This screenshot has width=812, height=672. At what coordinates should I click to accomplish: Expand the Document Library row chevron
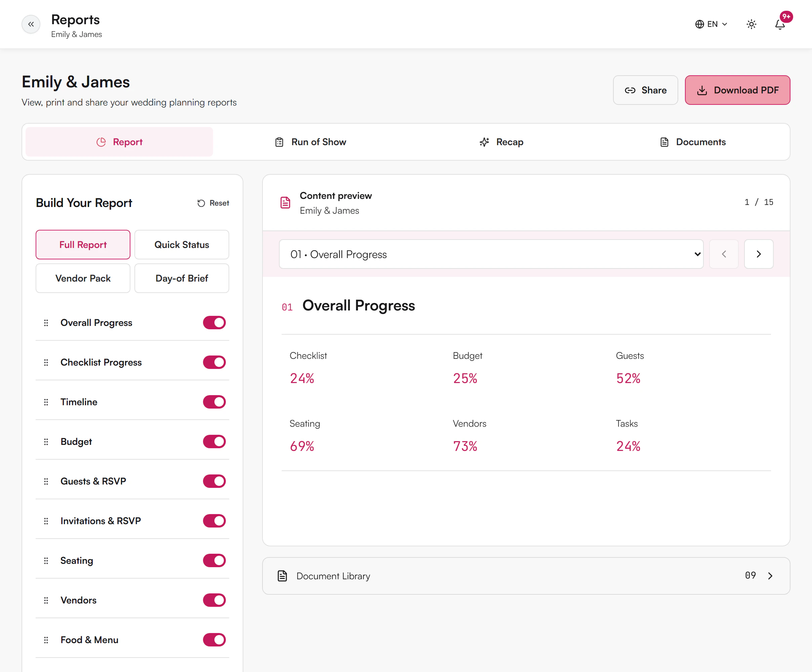point(770,576)
